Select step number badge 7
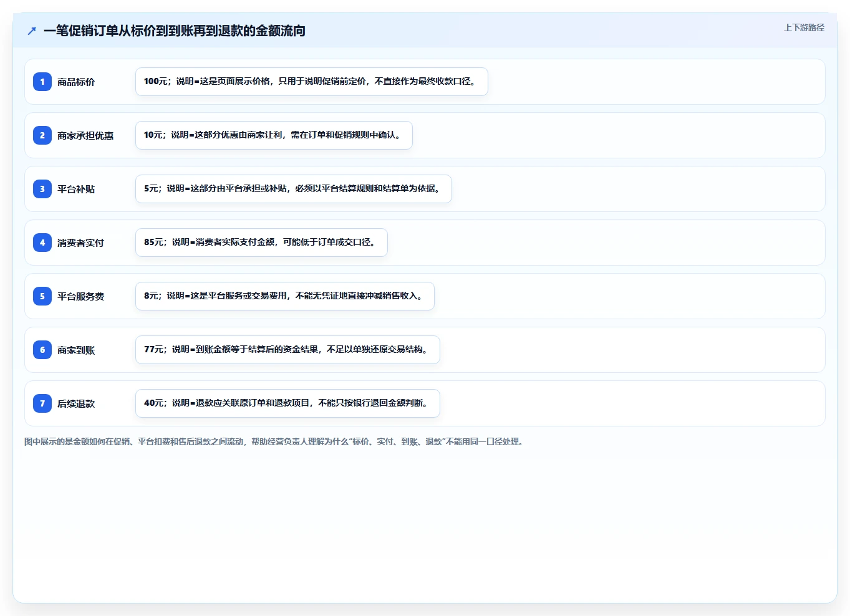Screen dimensions: 850x616 (42, 403)
